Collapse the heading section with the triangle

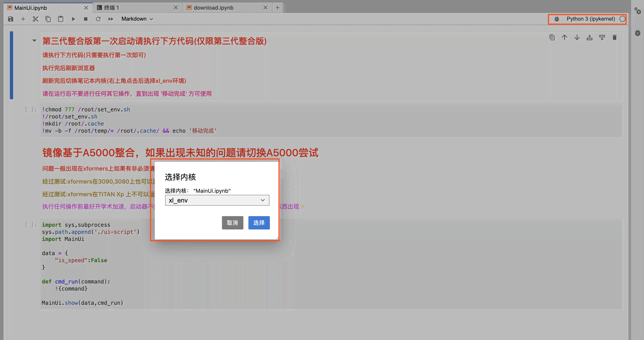(x=34, y=40)
